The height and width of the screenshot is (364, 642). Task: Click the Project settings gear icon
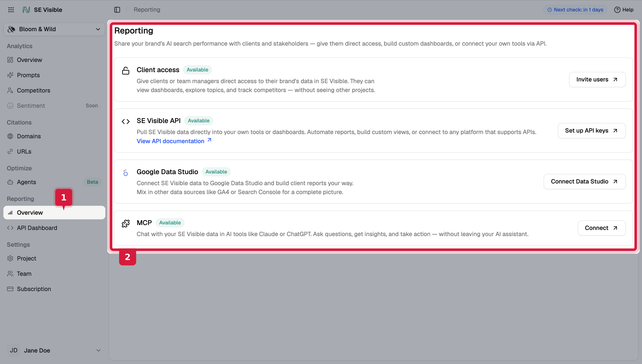click(10, 258)
